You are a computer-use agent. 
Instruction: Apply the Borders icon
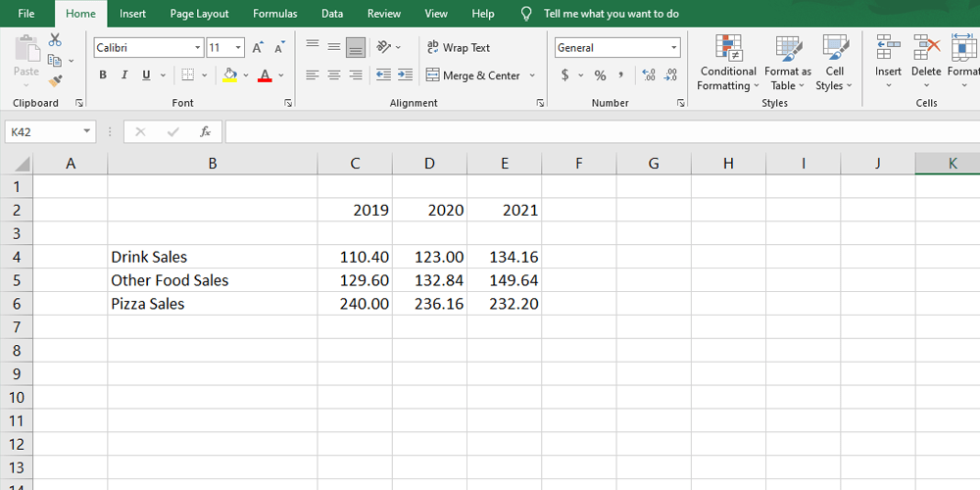187,75
